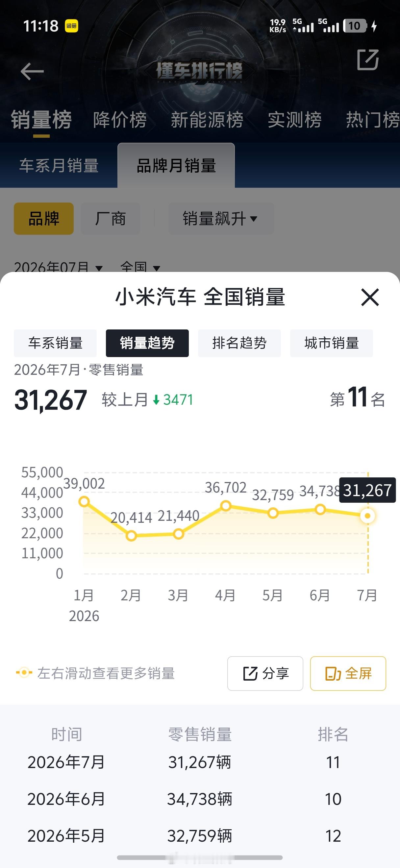Tap the share icon in top header

pos(368,60)
